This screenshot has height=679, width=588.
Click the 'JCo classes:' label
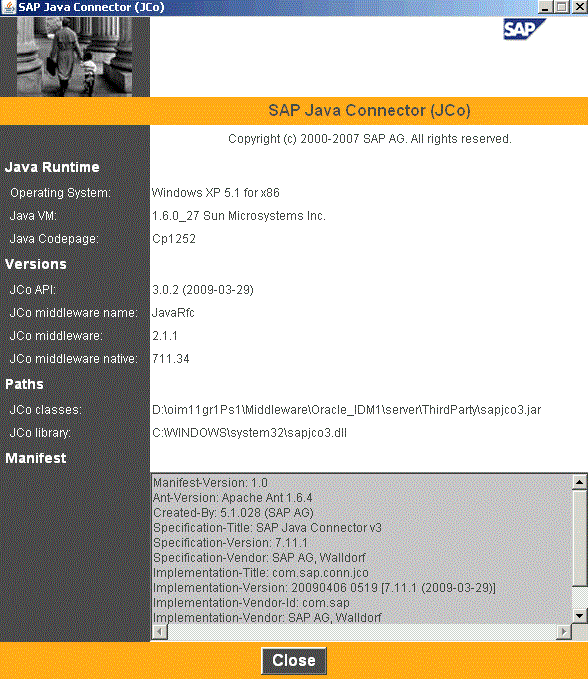point(45,410)
